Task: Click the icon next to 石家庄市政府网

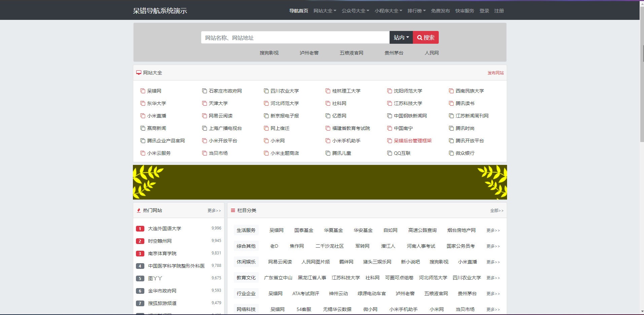Action: [204, 91]
